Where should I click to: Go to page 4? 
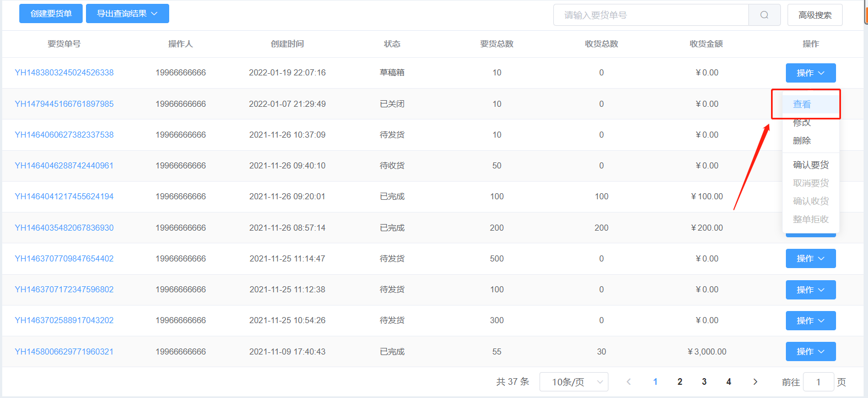(729, 381)
